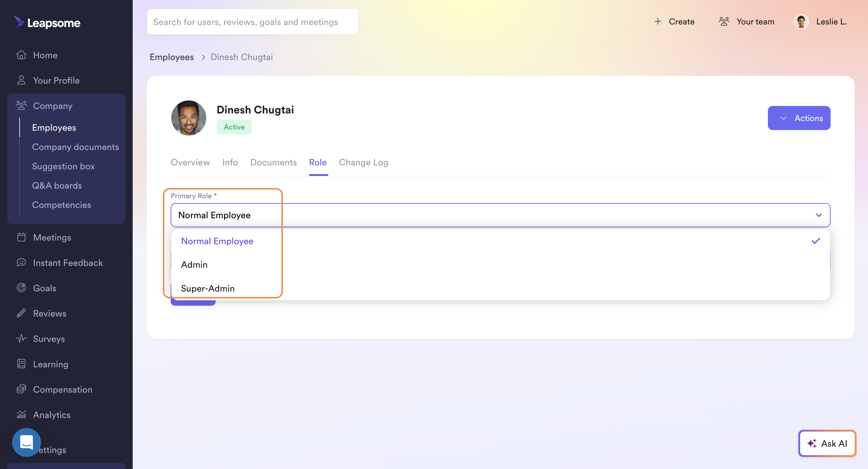Switch to the Info tab

click(x=230, y=162)
